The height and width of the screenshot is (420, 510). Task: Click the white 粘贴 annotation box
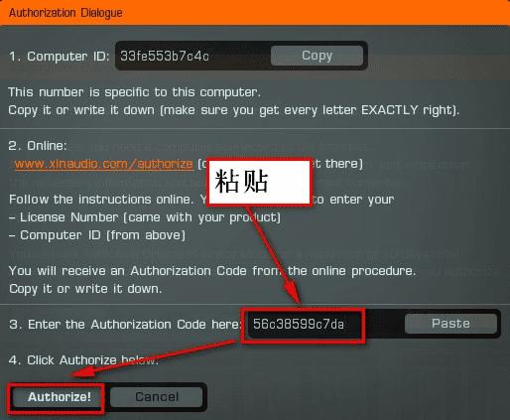tap(260, 182)
